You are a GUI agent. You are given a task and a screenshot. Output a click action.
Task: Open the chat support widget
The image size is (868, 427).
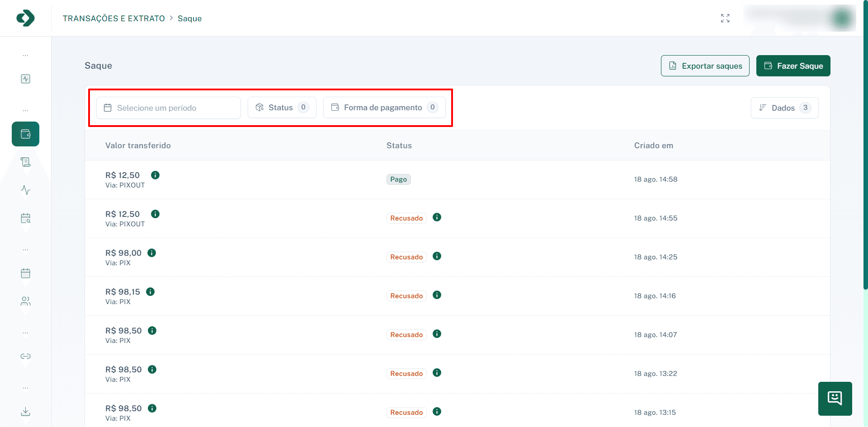(835, 399)
